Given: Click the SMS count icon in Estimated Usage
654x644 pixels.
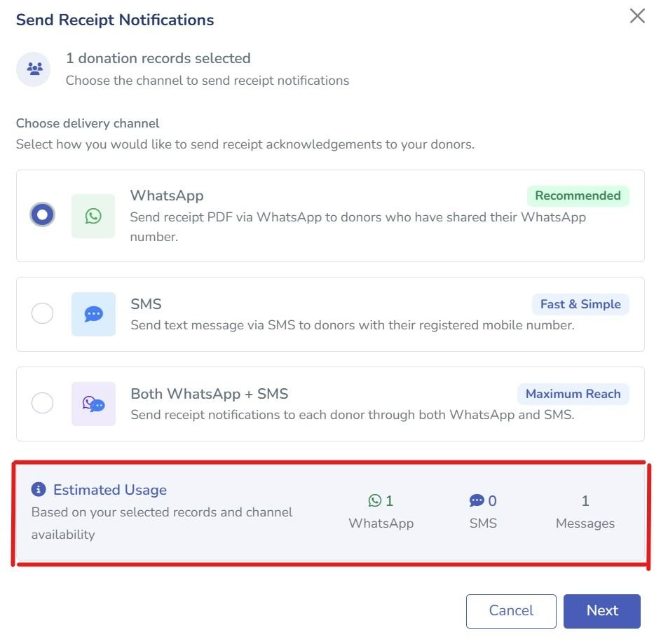Looking at the screenshot, I should (x=477, y=500).
